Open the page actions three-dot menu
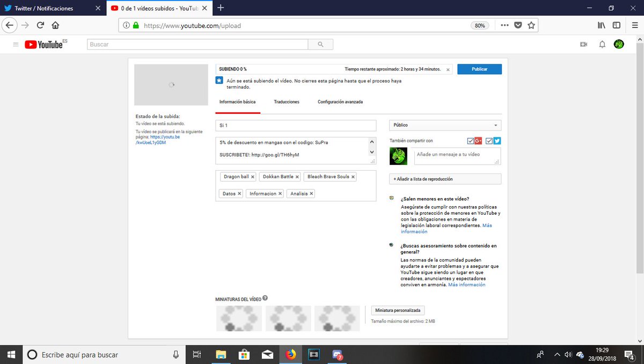 [504, 25]
